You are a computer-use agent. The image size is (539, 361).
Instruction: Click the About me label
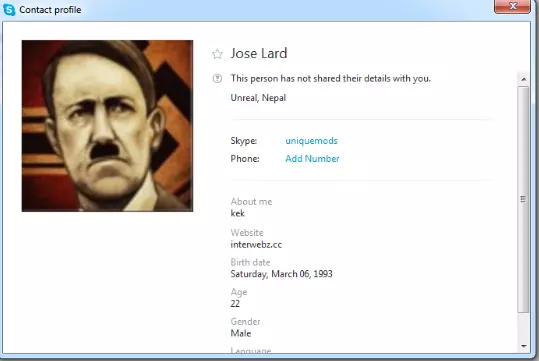tap(251, 202)
